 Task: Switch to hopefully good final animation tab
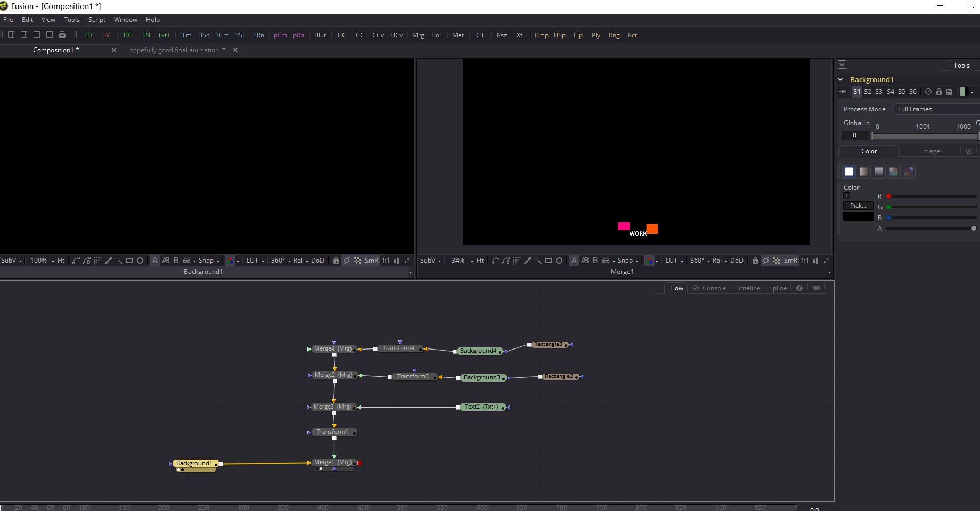pos(177,50)
